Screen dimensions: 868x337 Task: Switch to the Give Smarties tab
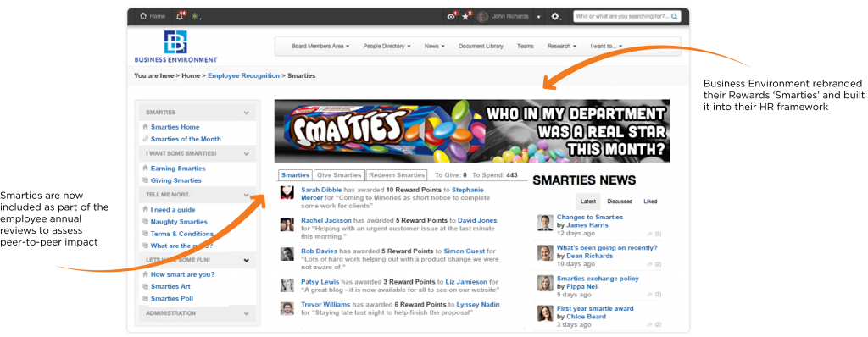(x=339, y=175)
